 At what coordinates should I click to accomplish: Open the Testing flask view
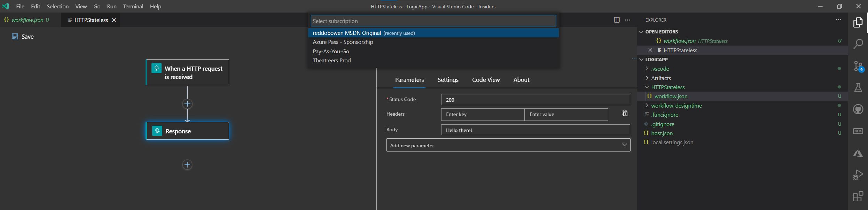[x=858, y=88]
